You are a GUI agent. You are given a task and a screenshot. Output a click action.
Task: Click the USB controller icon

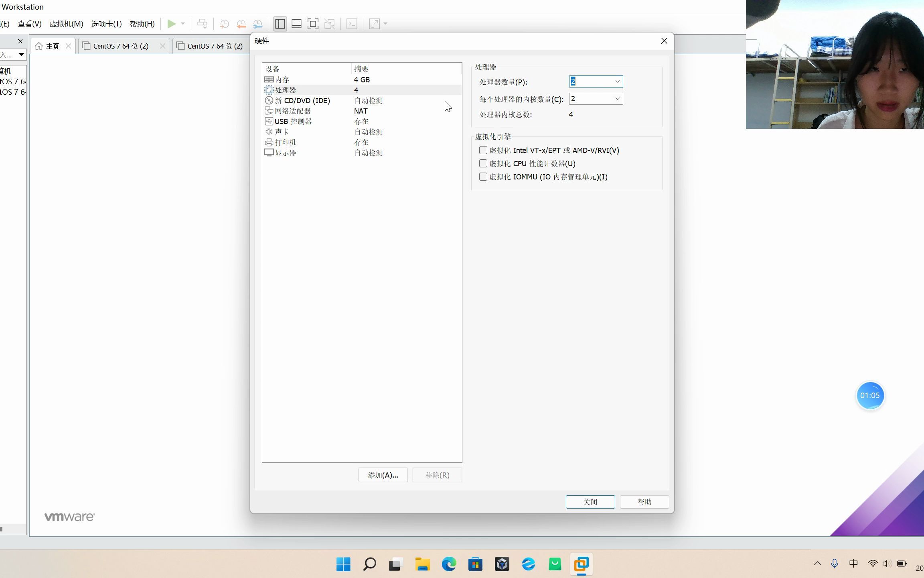269,121
